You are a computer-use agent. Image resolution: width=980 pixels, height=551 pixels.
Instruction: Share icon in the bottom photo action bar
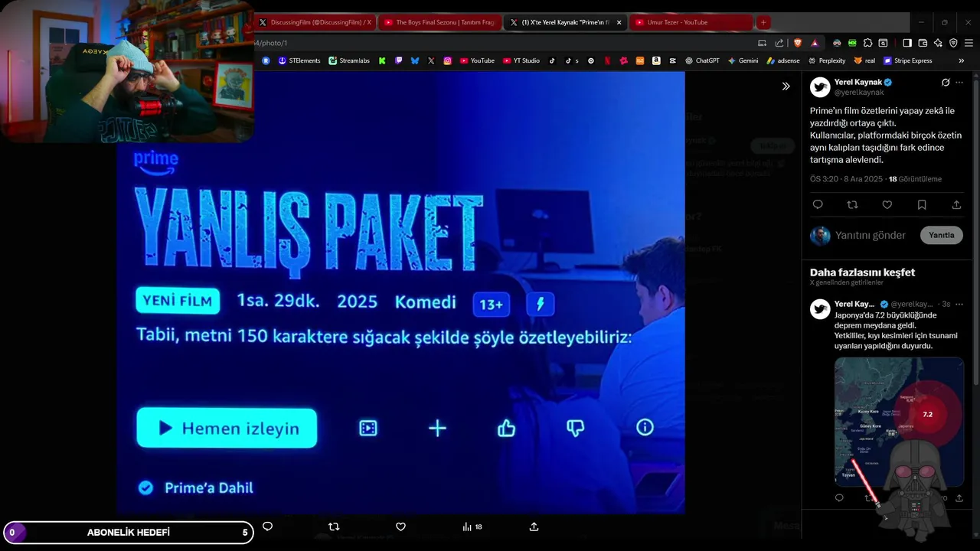point(534,527)
